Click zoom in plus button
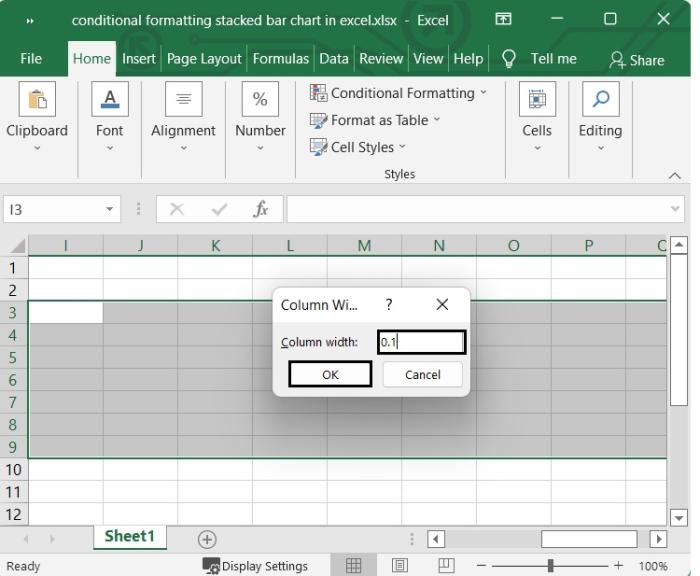The width and height of the screenshot is (700, 576). tap(618, 566)
